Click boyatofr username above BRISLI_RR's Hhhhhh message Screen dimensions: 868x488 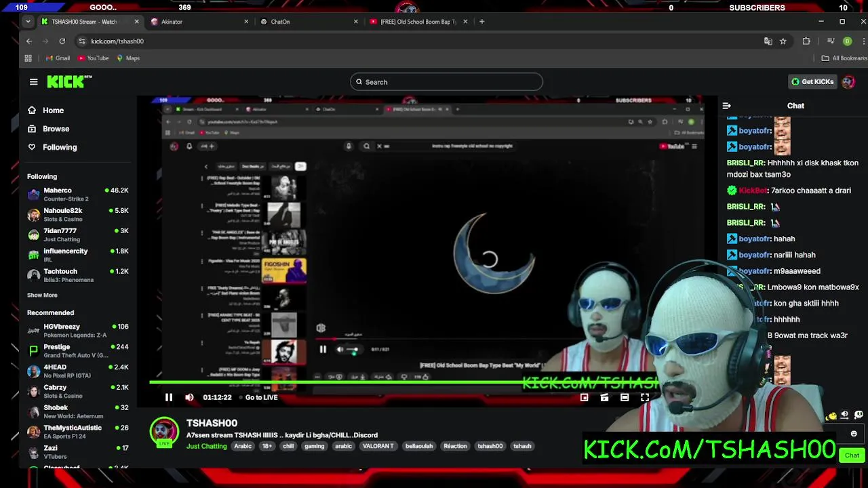click(x=755, y=147)
